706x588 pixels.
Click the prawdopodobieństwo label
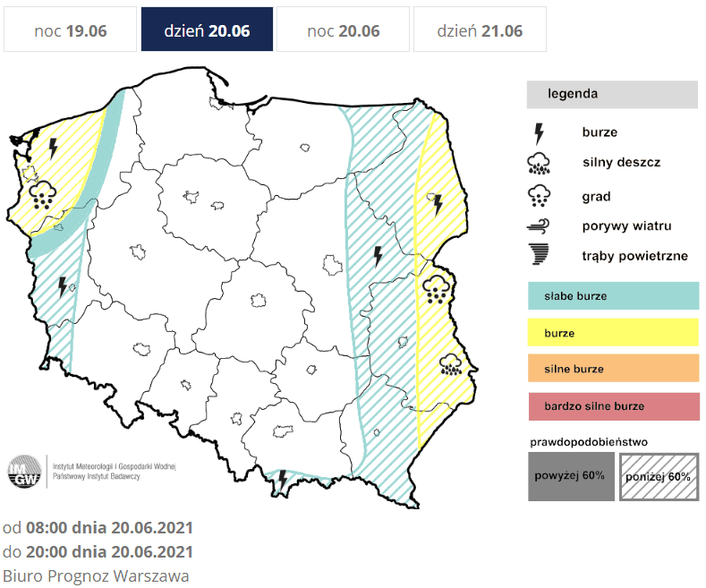click(x=589, y=442)
